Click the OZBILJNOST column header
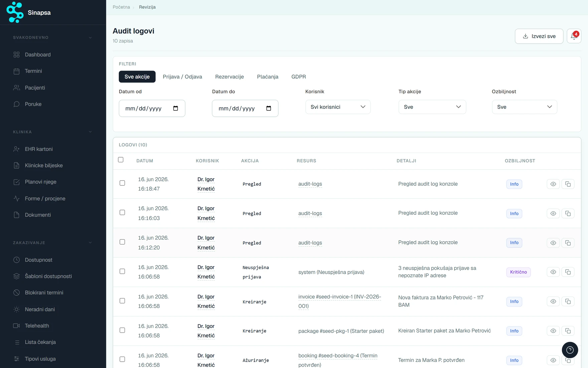The image size is (588, 368). click(x=520, y=161)
